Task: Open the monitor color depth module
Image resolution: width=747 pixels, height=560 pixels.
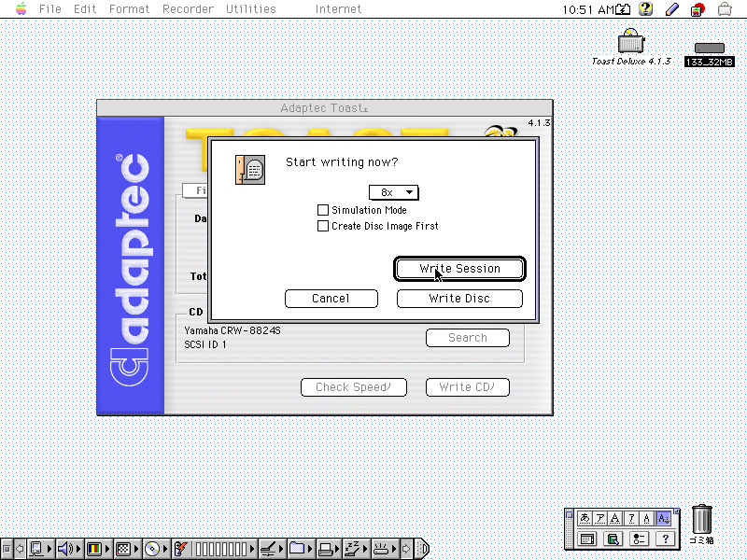Action: pyautogui.click(x=98, y=549)
